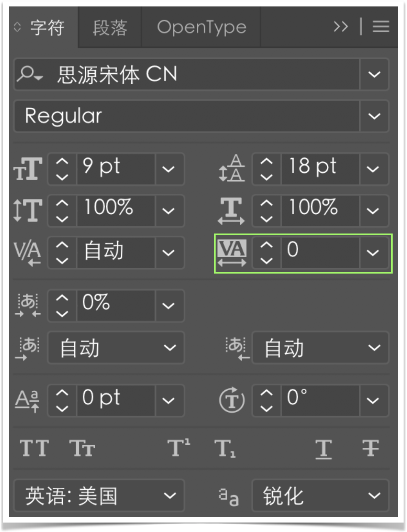Click the character rotation icon
Image resolution: width=407 pixels, height=532 pixels.
(231, 400)
